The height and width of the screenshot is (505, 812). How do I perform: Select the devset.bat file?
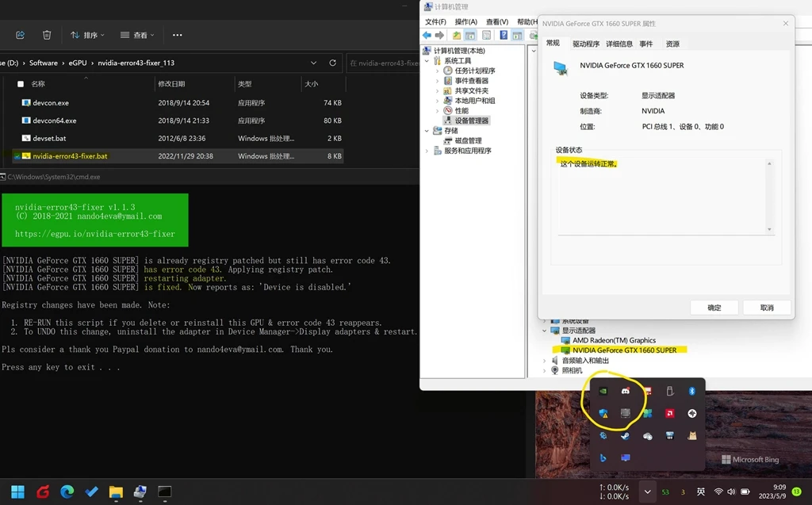[x=49, y=138]
